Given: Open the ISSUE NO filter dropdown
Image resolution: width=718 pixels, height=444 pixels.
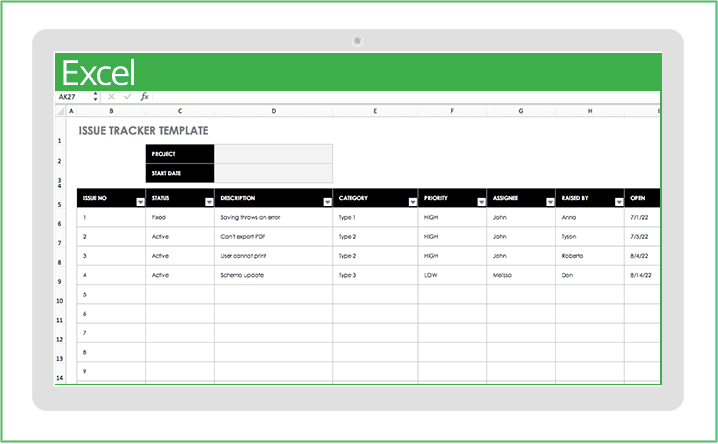Looking at the screenshot, I should 139,202.
